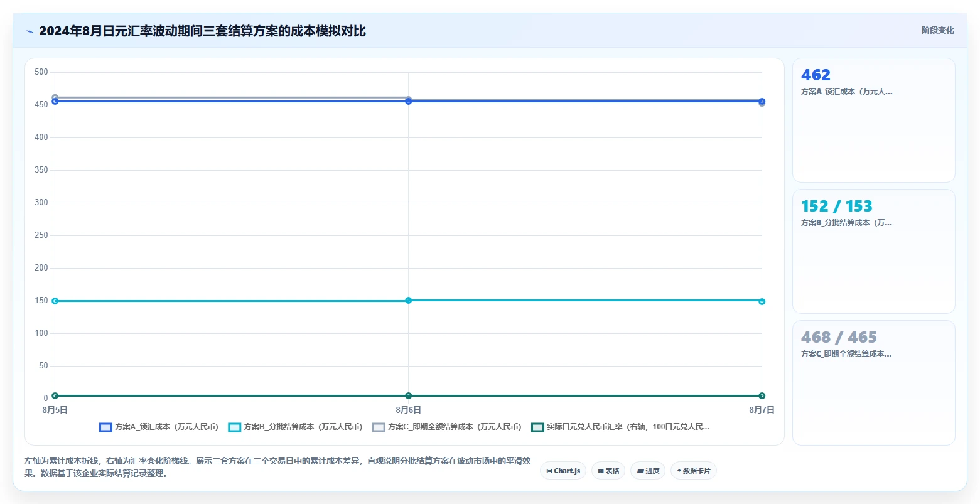Click the Chart.js tag chip
The image size is (980, 504).
click(x=563, y=471)
